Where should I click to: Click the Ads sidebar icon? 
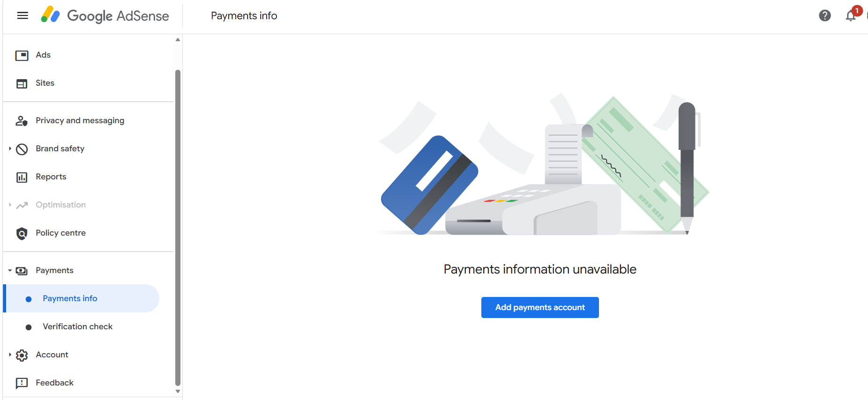[x=22, y=55]
